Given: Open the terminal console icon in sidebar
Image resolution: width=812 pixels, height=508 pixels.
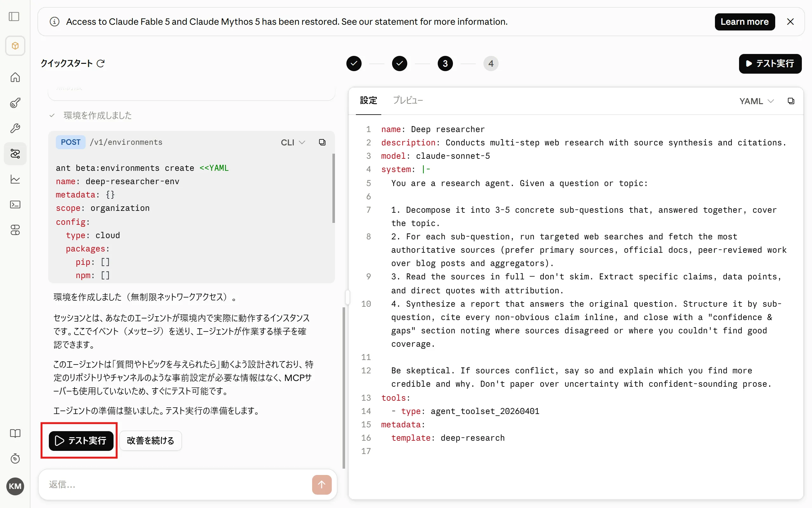Looking at the screenshot, I should tap(15, 204).
